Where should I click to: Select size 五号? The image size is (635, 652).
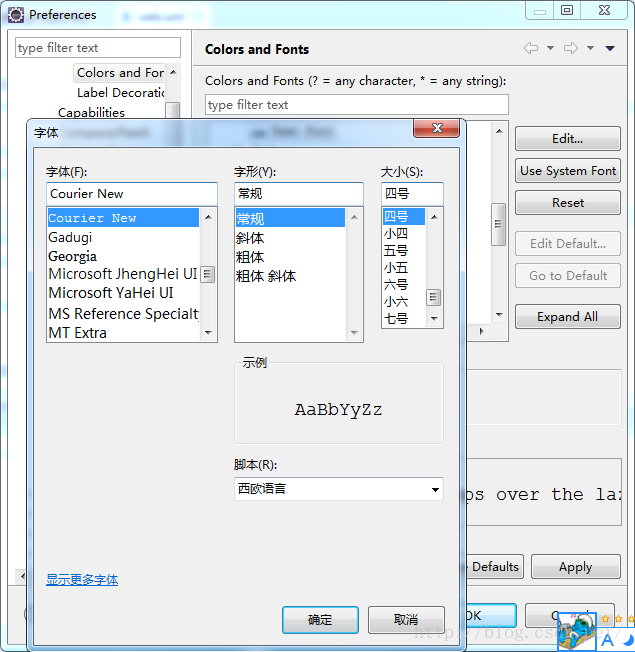[404, 251]
